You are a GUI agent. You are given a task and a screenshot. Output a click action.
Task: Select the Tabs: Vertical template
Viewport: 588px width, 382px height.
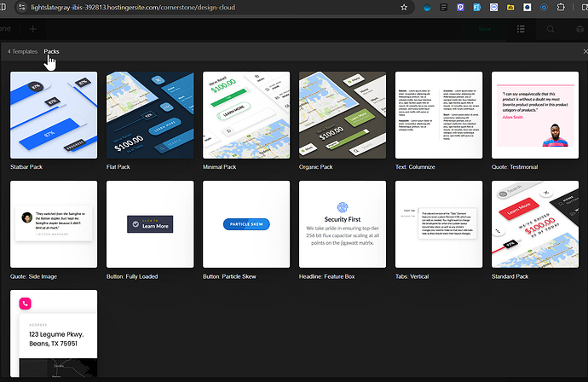(x=439, y=223)
